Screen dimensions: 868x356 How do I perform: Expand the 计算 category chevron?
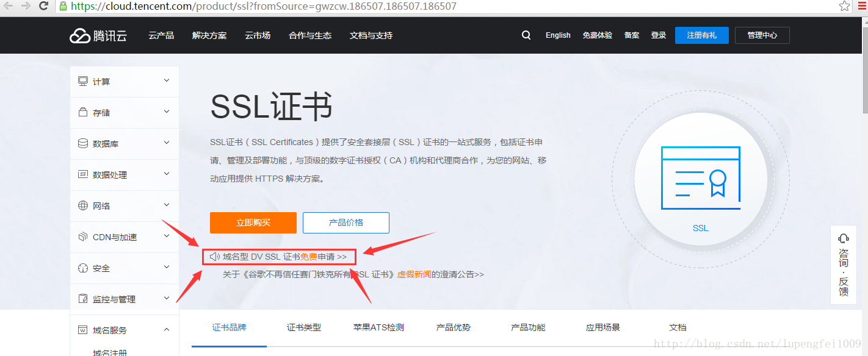click(167, 80)
